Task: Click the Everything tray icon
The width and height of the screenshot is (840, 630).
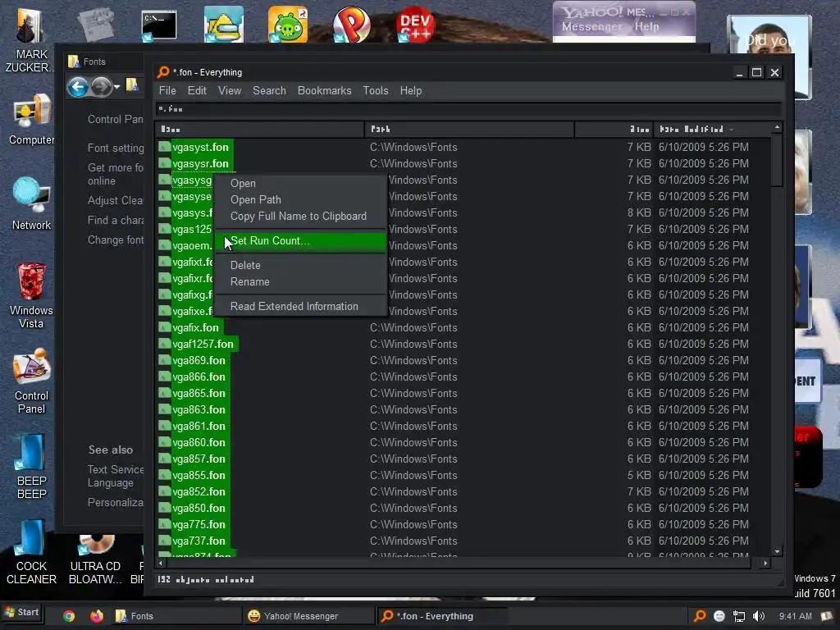Action: click(699, 616)
